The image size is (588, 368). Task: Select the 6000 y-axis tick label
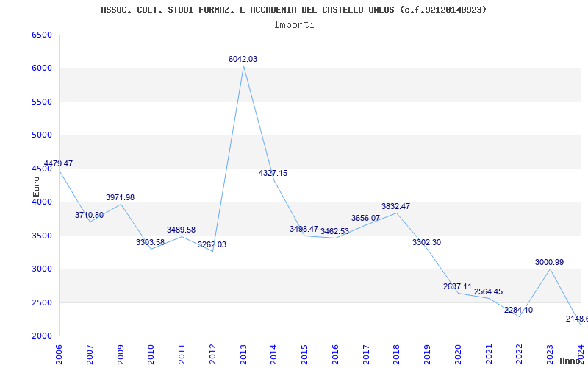(x=42, y=68)
